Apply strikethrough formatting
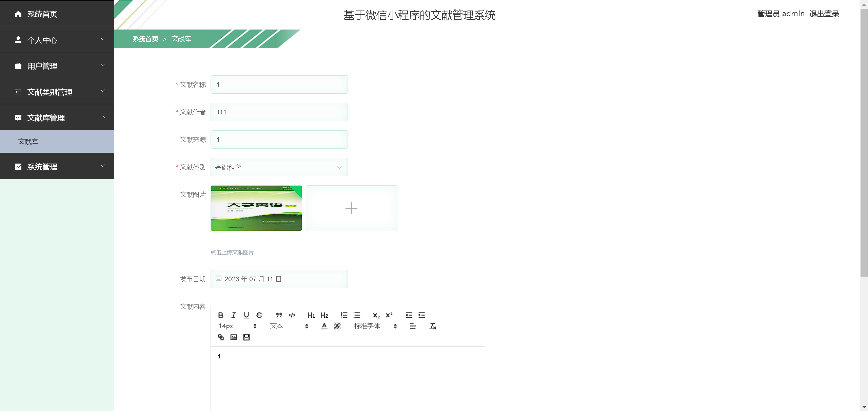Image resolution: width=868 pixels, height=411 pixels. click(x=259, y=315)
